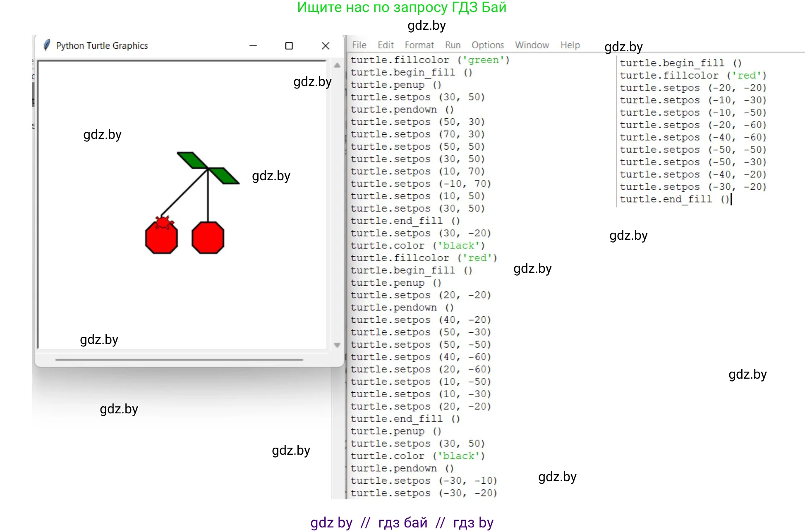Open the Options menu
The image size is (805, 532).
coord(488,45)
